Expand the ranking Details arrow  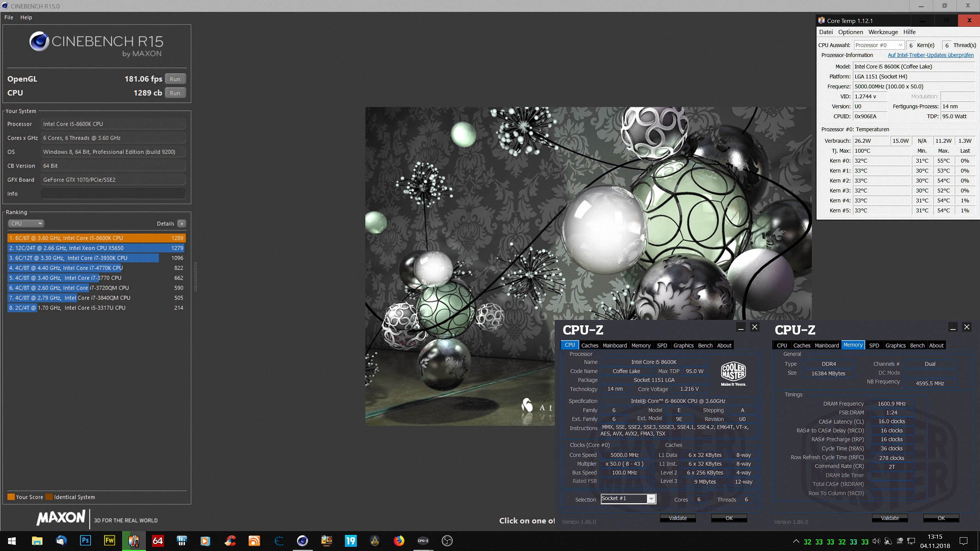182,223
